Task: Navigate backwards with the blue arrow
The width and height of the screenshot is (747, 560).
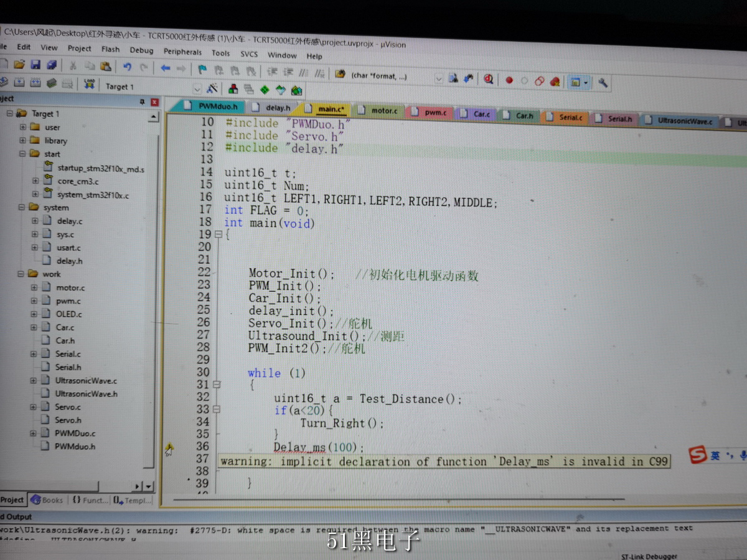Action: [166, 68]
